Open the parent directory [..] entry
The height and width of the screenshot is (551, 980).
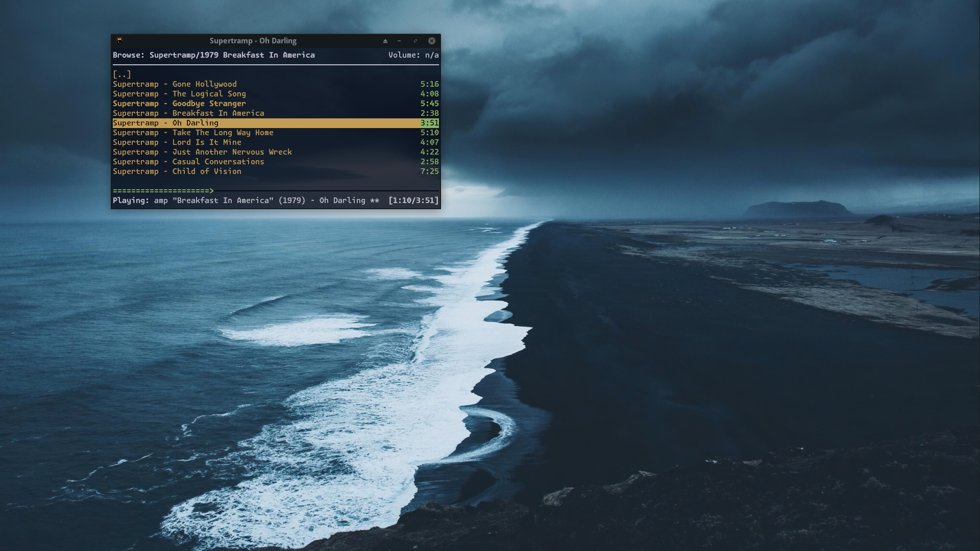pyautogui.click(x=122, y=74)
